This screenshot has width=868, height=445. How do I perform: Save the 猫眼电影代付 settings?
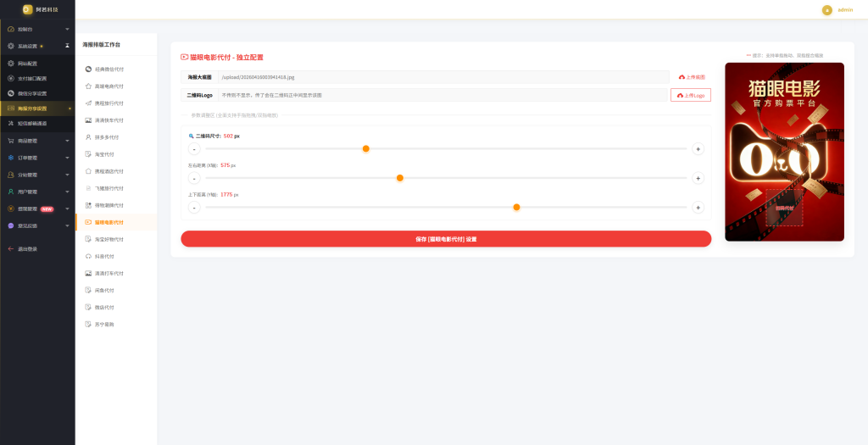click(x=446, y=239)
